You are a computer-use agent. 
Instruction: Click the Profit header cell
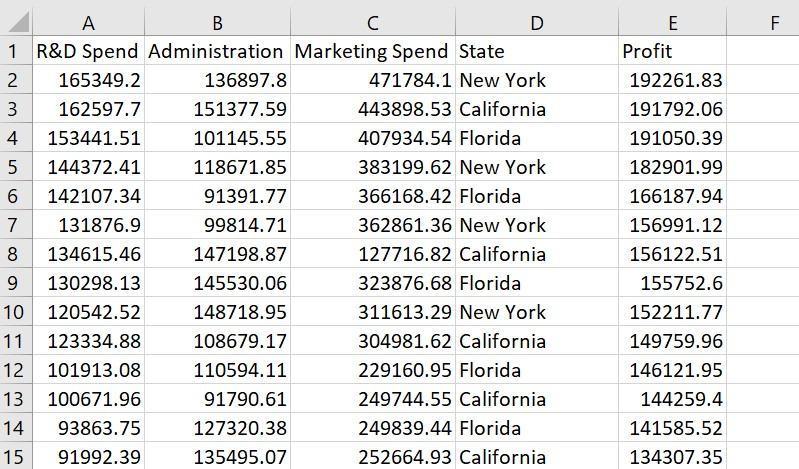(x=673, y=50)
